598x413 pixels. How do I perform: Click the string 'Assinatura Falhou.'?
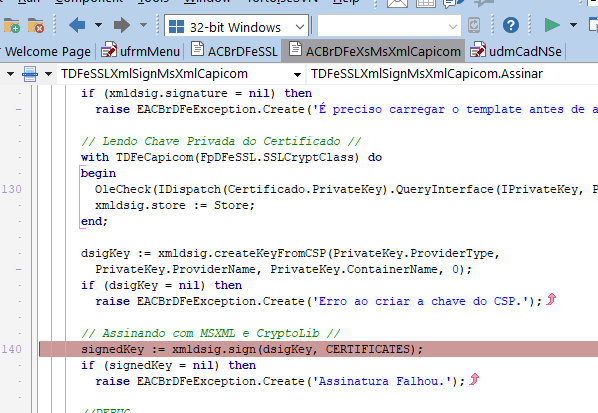tap(382, 381)
